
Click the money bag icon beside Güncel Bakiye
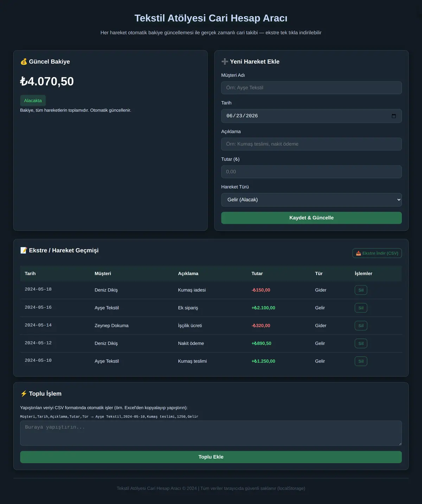24,62
